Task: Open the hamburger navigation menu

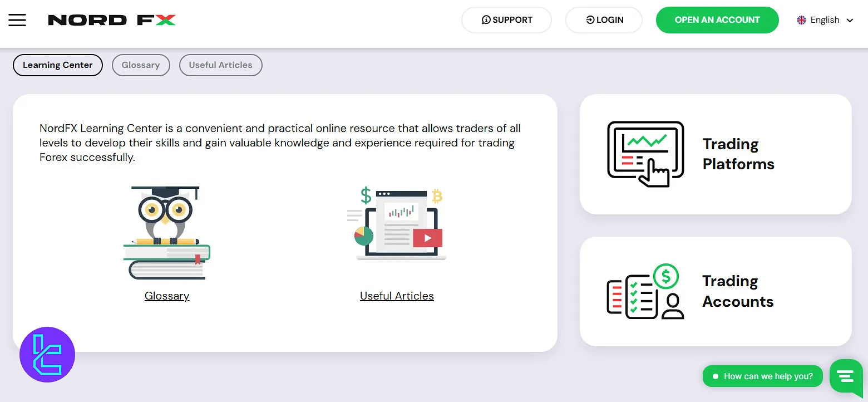Action: tap(17, 20)
